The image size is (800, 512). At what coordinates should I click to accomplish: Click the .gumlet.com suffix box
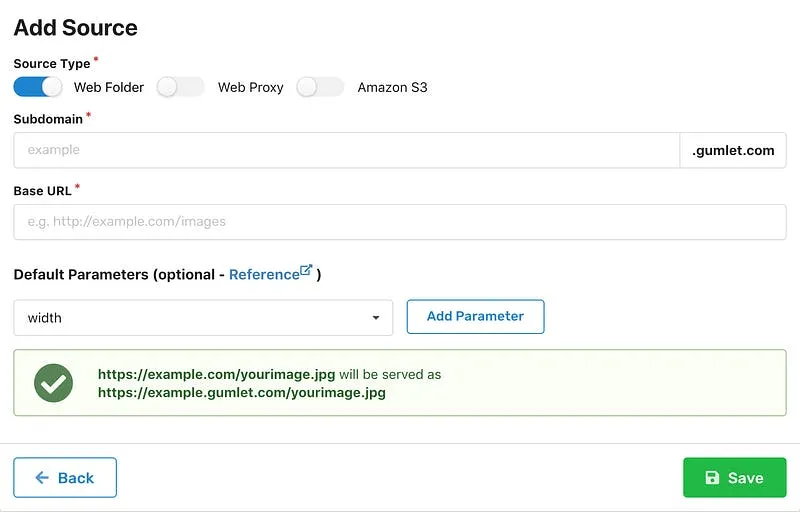(x=733, y=150)
